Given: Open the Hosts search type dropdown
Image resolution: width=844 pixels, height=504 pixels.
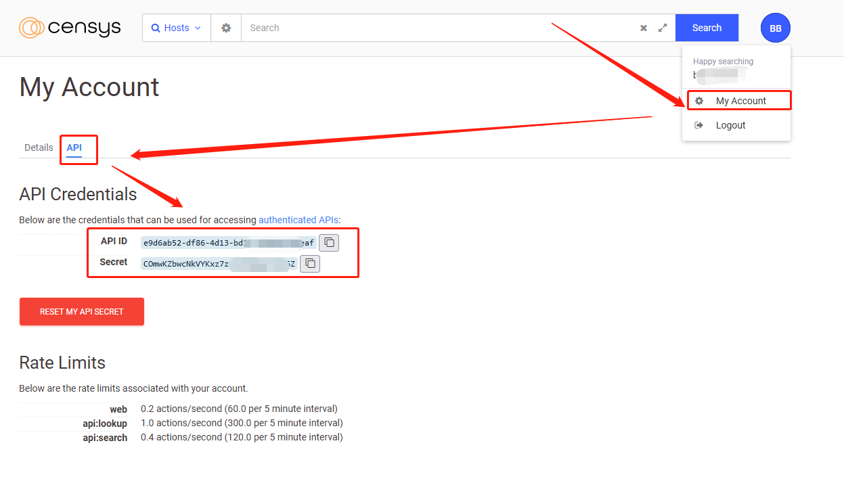Looking at the screenshot, I should click(176, 28).
